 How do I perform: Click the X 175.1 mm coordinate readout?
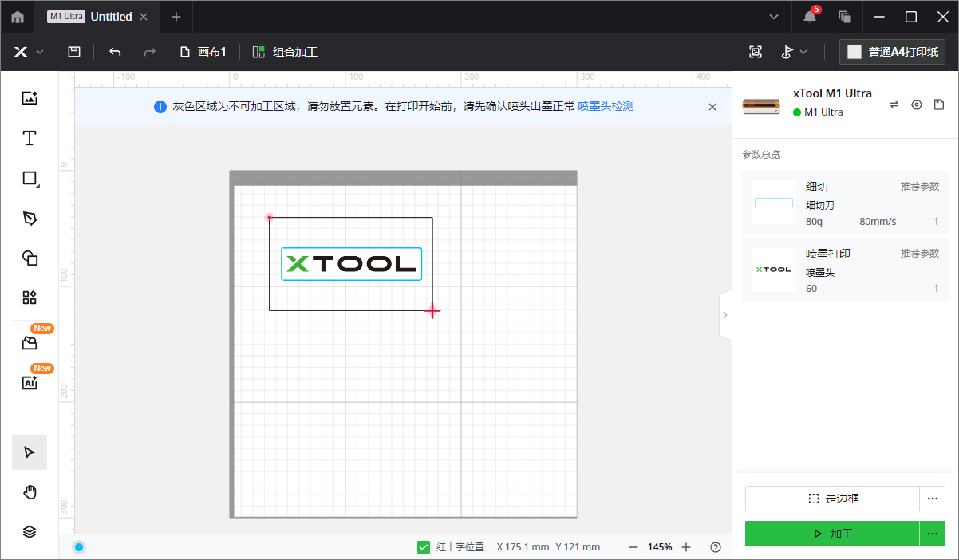tap(522, 547)
